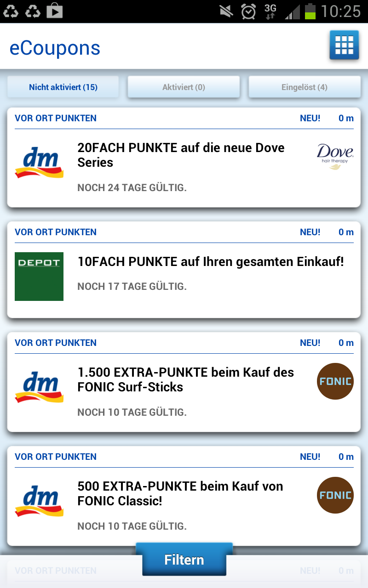368x588 pixels.
Task: Switch to Aktiviert (0) tab
Action: point(184,87)
